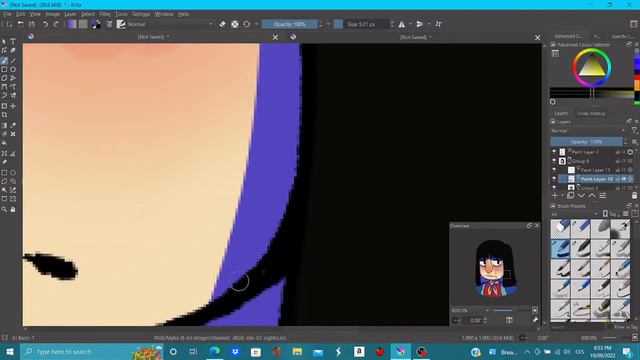Select the Rectangle shape tool

coord(4,69)
